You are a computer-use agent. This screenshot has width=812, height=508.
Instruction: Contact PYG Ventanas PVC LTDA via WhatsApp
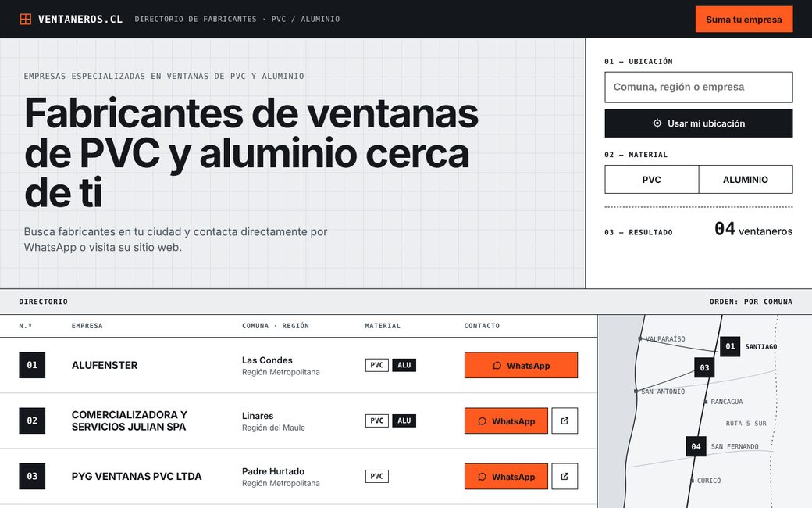[506, 477]
